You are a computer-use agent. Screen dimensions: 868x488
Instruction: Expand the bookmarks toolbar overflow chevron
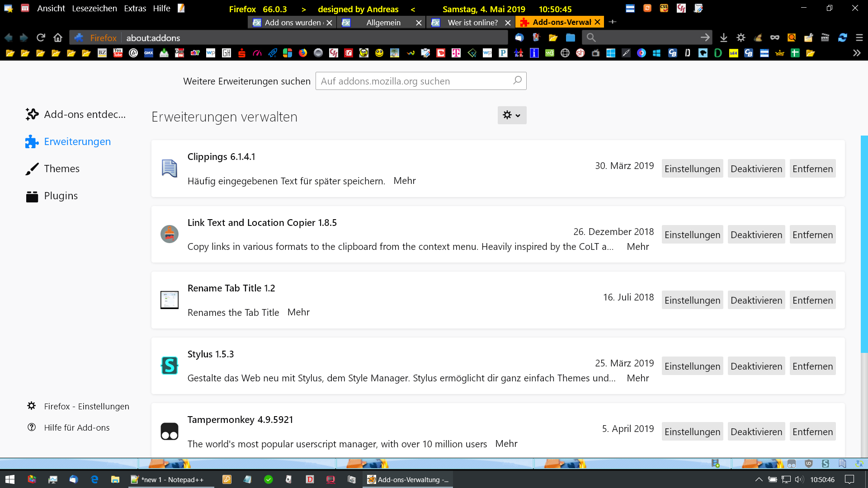(x=856, y=53)
